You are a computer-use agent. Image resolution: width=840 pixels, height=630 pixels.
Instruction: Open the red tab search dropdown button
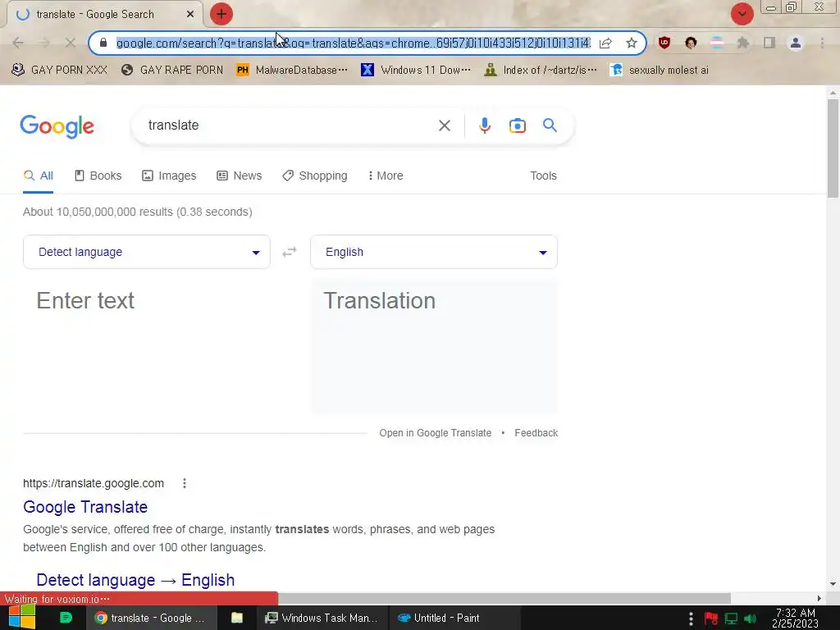(742, 14)
